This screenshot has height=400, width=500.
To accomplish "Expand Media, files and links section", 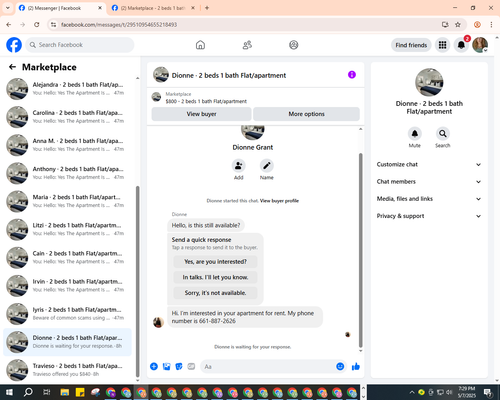I will coord(429,199).
